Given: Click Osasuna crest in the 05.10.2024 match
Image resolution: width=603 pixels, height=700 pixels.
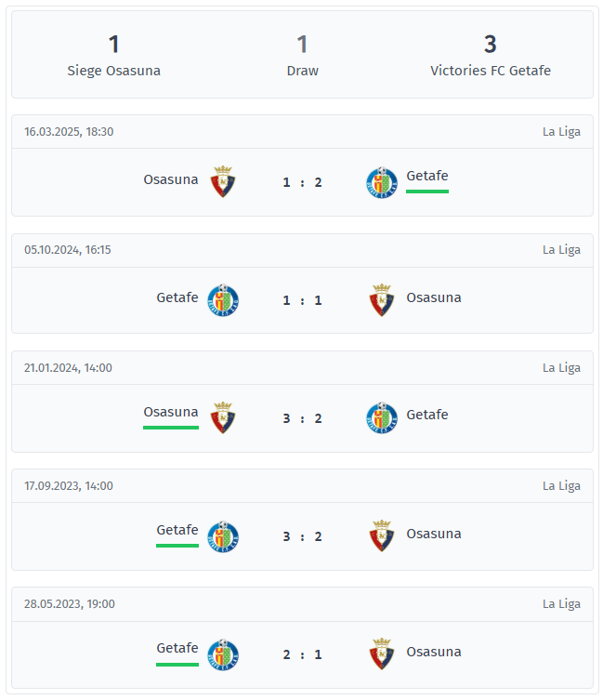Looking at the screenshot, I should point(381,300).
